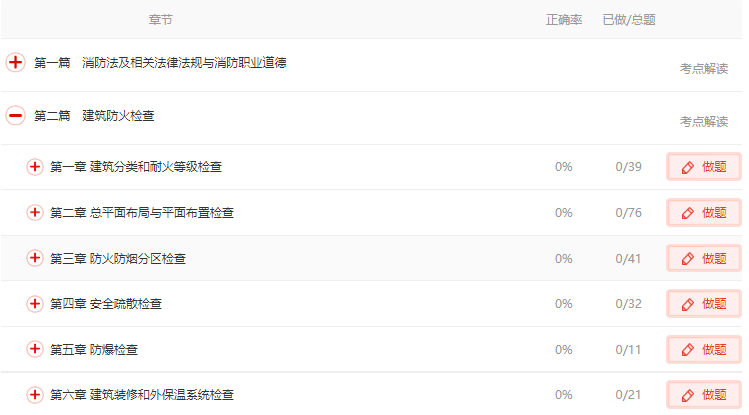Expand 第三章 防火防烟分区检查 plus icon
Viewport: 749px width, 415px height.
click(34, 258)
